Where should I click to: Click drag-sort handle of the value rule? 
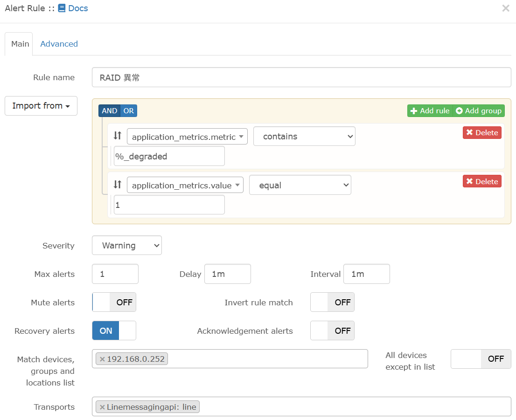point(118,185)
